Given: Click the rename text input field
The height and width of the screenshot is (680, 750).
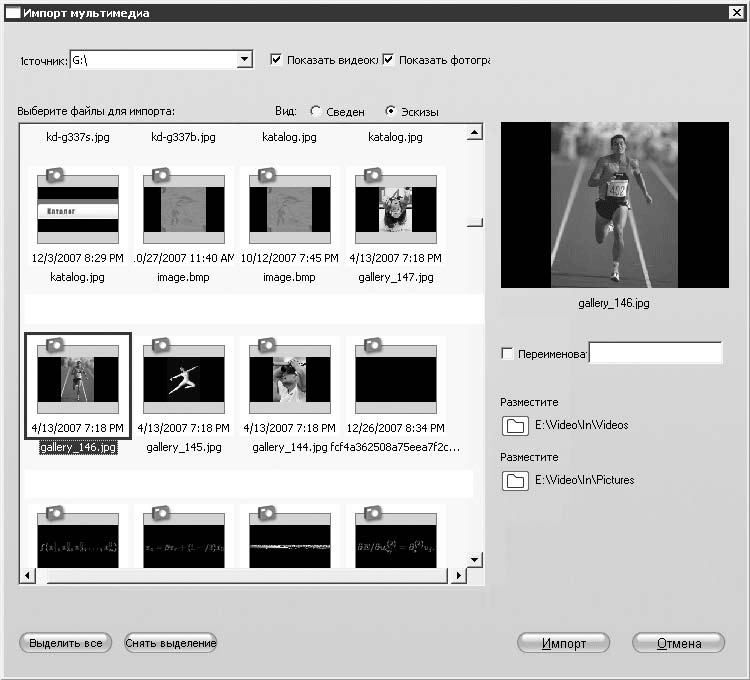Looking at the screenshot, I should [655, 353].
